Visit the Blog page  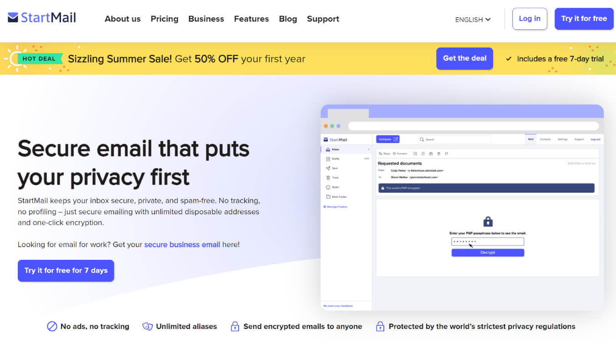(288, 19)
